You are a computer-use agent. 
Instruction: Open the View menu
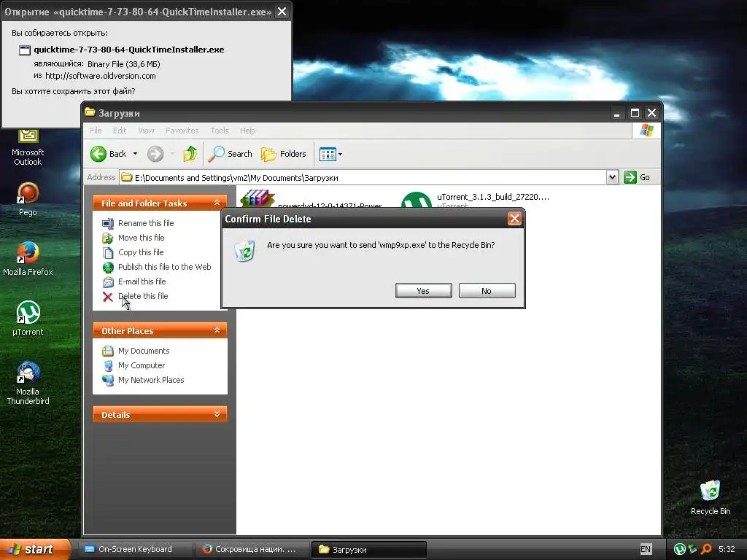(x=146, y=131)
